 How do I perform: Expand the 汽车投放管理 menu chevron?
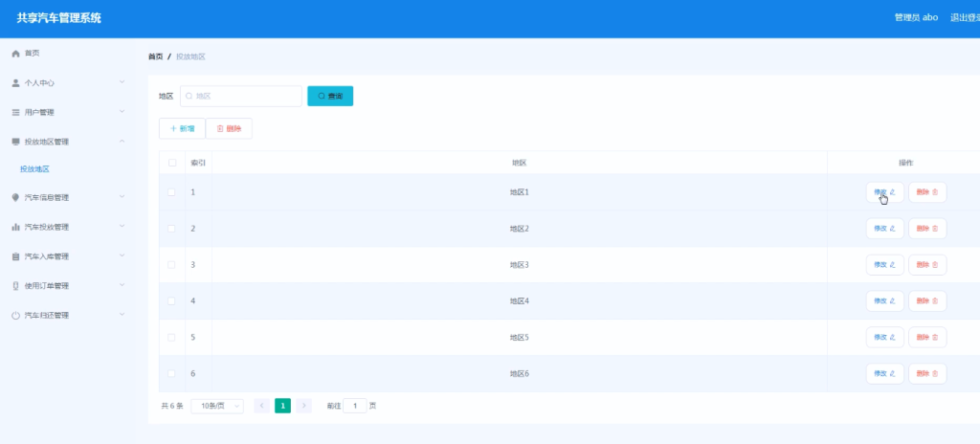click(x=122, y=226)
